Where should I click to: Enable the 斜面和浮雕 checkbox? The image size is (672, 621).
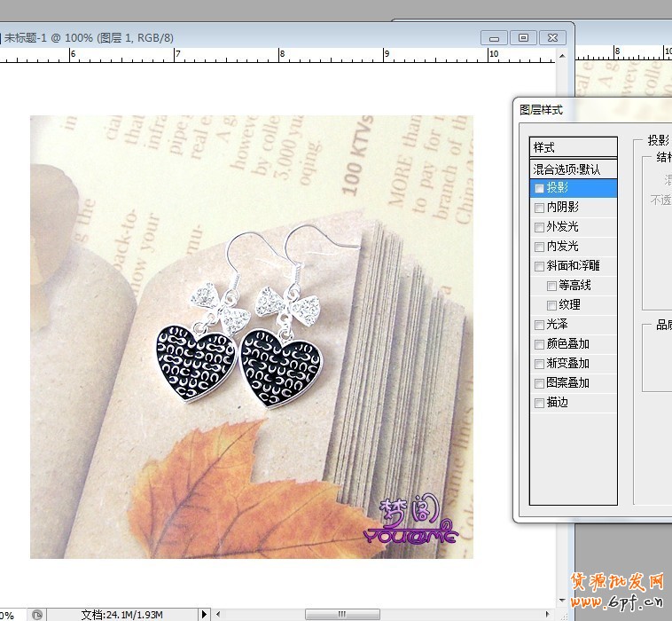(539, 266)
